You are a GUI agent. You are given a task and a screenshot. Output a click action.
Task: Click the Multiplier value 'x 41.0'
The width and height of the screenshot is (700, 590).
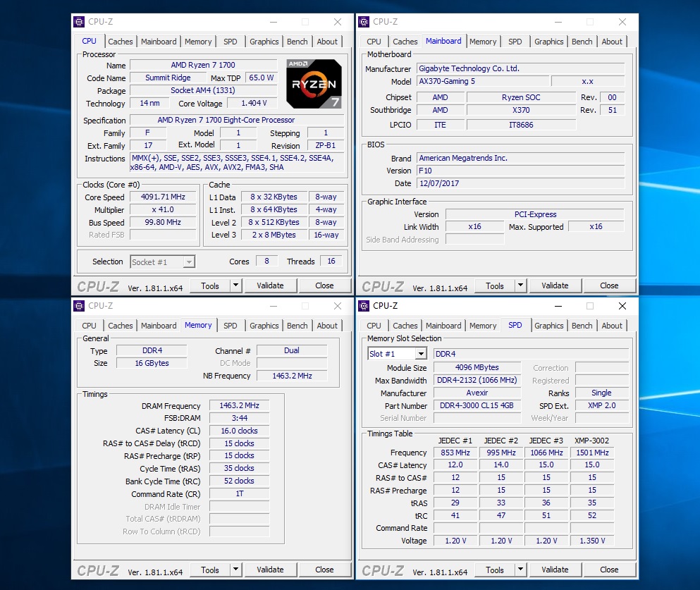pyautogui.click(x=163, y=210)
